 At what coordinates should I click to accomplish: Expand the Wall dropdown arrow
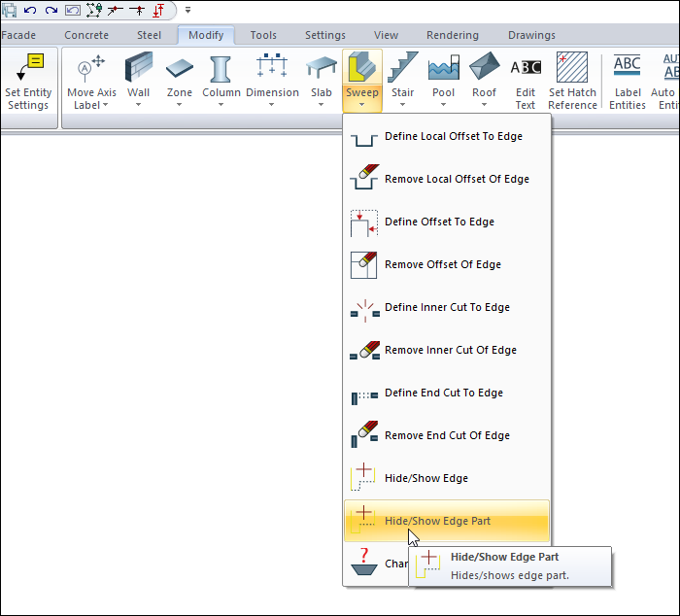[138, 105]
